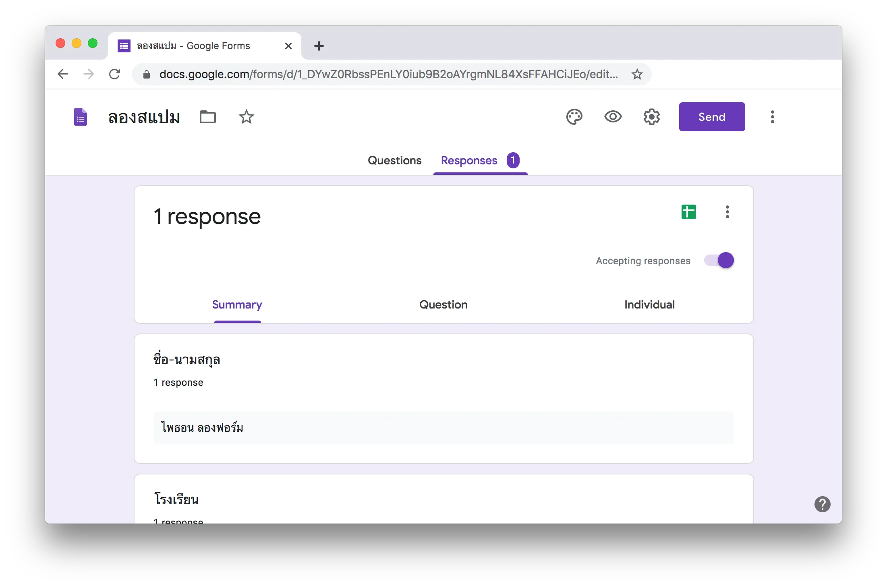This screenshot has width=887, height=588.
Task: Open form more options menu beside Send
Action: pyautogui.click(x=772, y=117)
